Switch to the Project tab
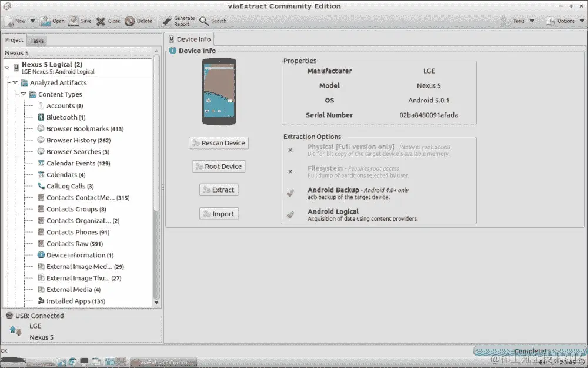This screenshot has width=588, height=368. click(x=14, y=40)
